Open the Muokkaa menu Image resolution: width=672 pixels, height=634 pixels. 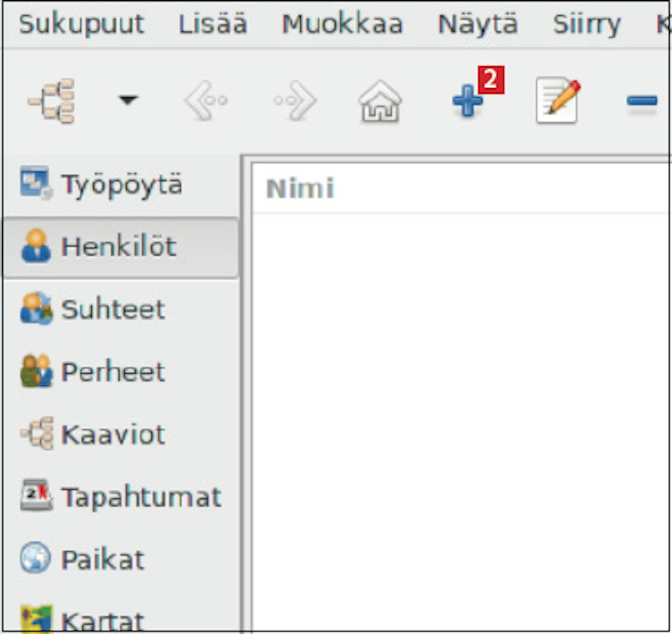tap(342, 24)
